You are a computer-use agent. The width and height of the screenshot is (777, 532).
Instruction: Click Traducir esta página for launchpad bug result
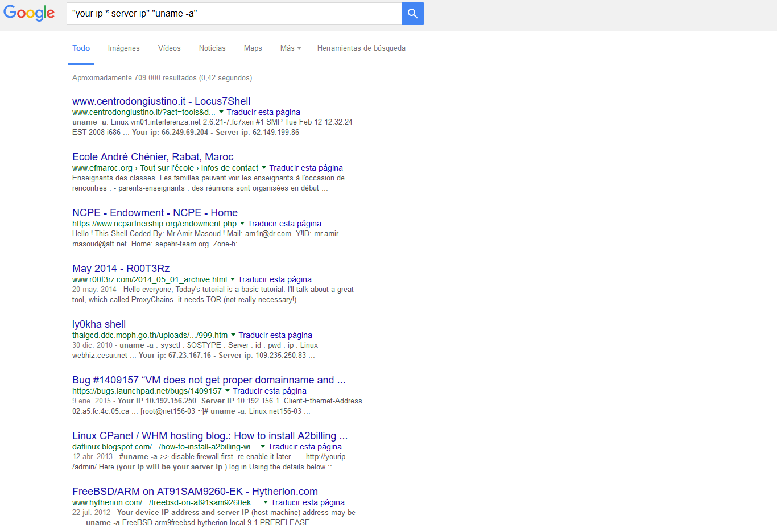click(270, 391)
